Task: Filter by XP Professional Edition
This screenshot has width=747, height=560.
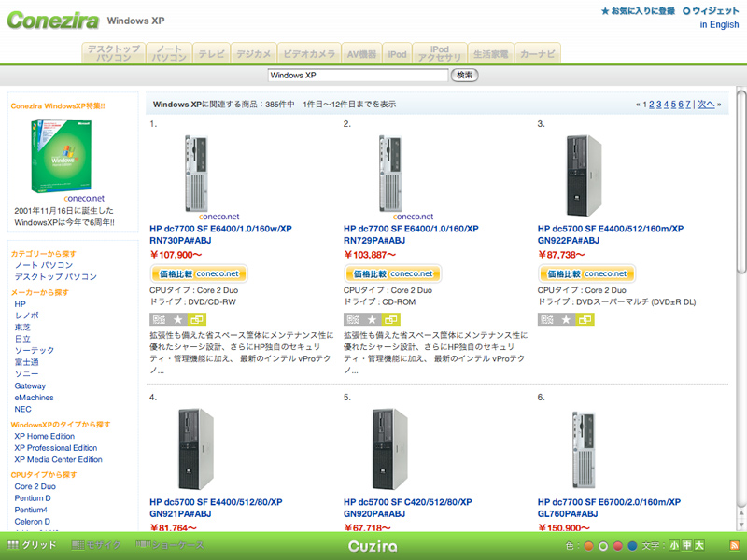Action: point(56,448)
